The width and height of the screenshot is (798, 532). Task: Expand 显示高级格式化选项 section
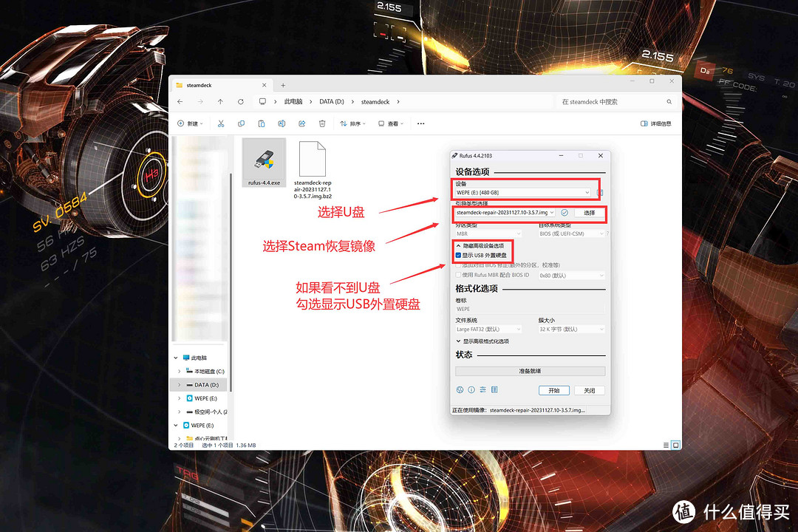pos(482,341)
